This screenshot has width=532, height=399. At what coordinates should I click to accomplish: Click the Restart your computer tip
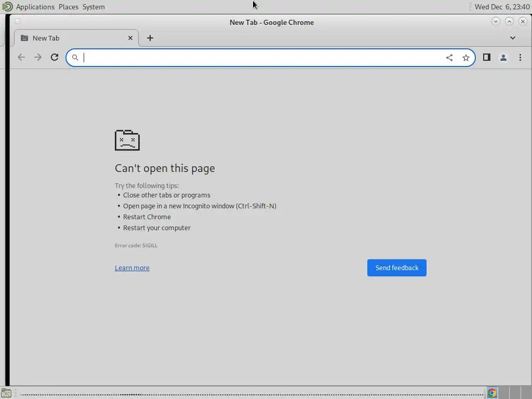[x=157, y=228]
